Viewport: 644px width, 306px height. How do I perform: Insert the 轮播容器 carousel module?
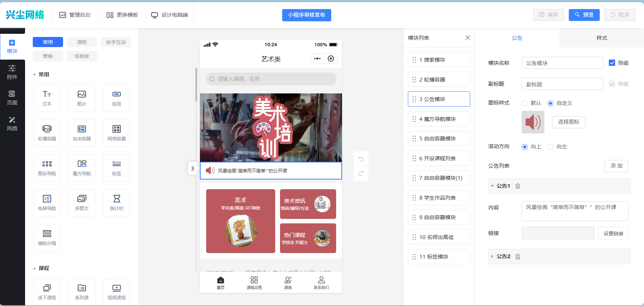point(47,133)
